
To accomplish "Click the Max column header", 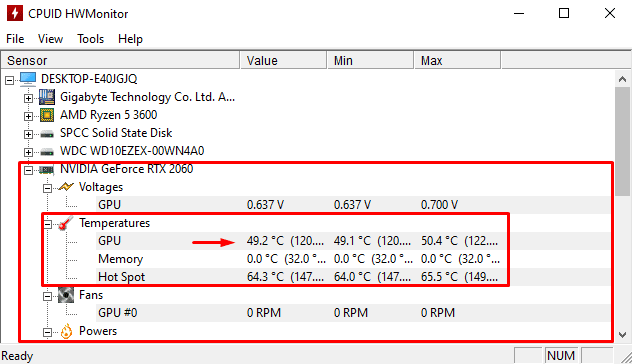I will (457, 60).
